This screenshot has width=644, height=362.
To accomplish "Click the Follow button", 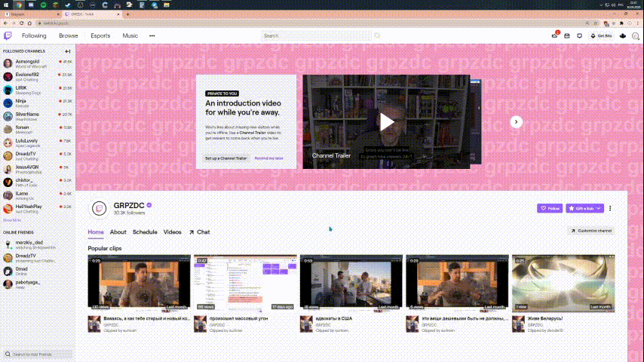I will point(550,208).
